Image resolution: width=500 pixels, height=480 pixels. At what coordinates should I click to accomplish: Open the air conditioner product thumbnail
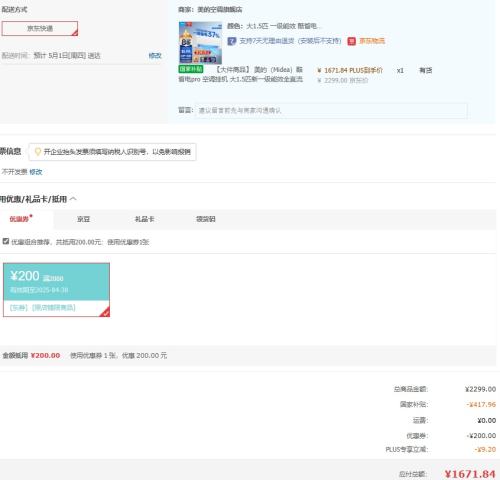(200, 43)
